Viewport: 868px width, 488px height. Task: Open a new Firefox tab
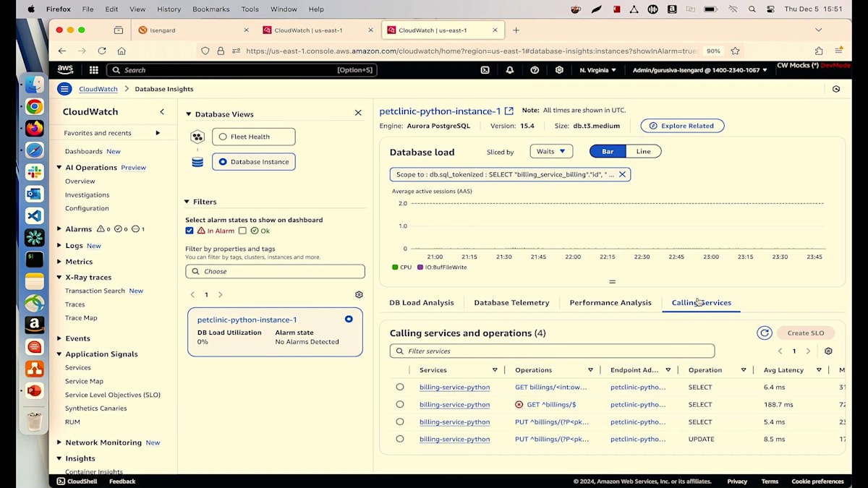(x=516, y=30)
